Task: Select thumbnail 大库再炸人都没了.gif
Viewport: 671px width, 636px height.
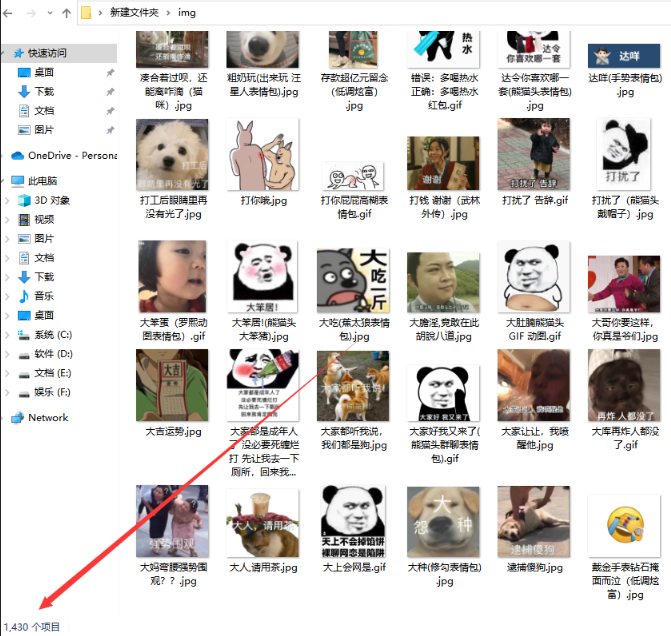Action: [x=624, y=385]
